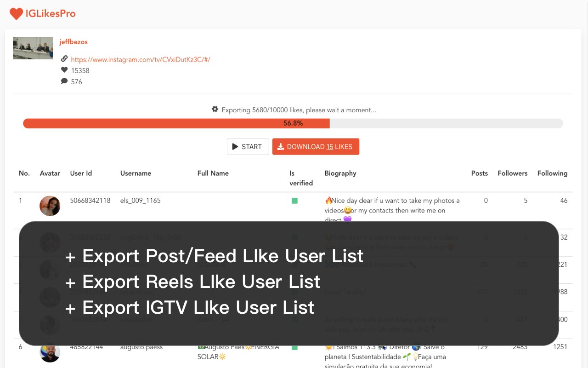
Task: Click the User Id column header
Action: 81,173
